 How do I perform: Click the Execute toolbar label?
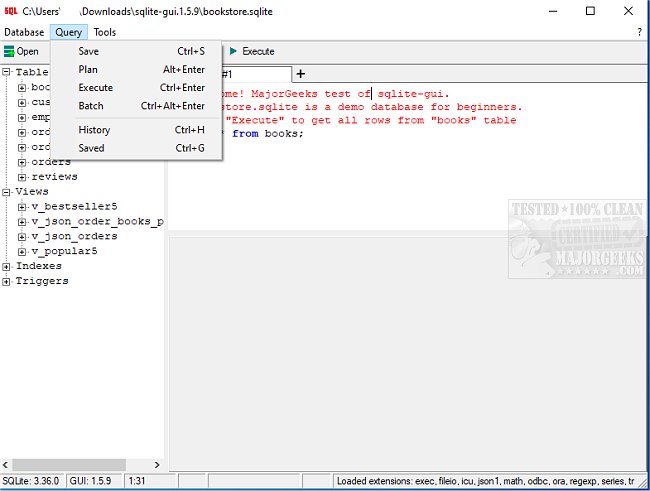[258, 51]
